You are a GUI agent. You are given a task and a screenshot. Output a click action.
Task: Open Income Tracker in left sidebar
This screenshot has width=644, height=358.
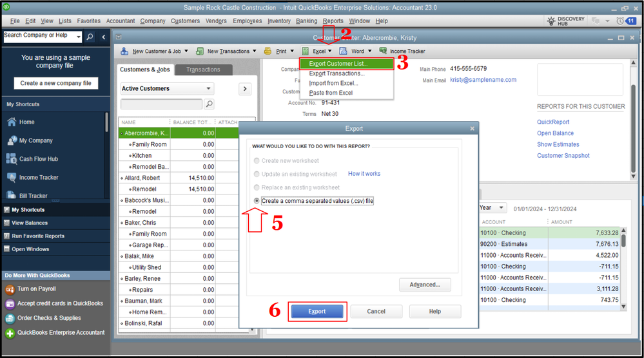pos(39,178)
